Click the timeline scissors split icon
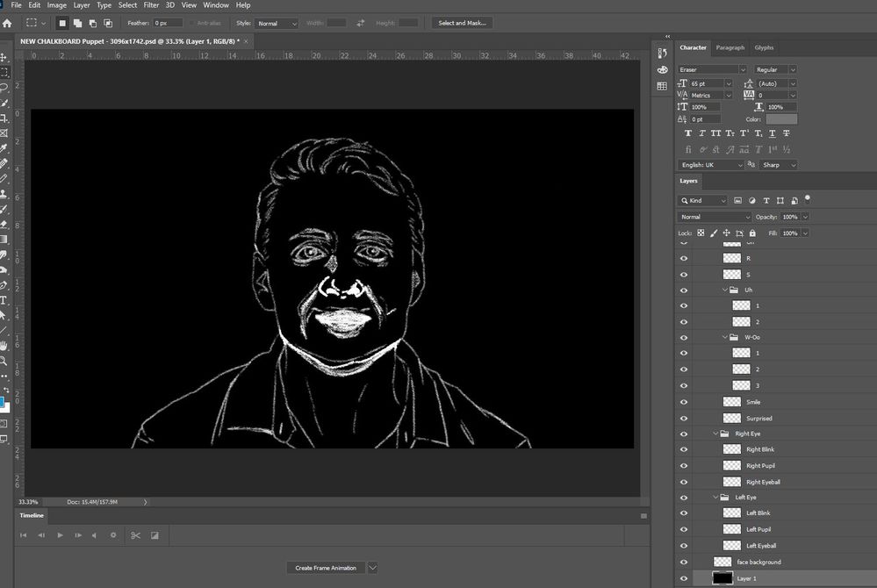 coord(135,535)
